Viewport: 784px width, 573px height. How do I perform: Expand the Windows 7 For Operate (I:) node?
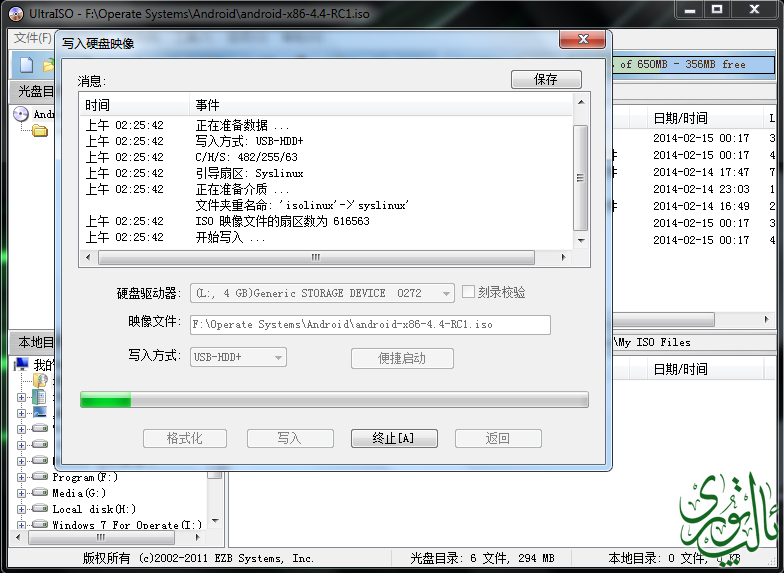point(22,525)
